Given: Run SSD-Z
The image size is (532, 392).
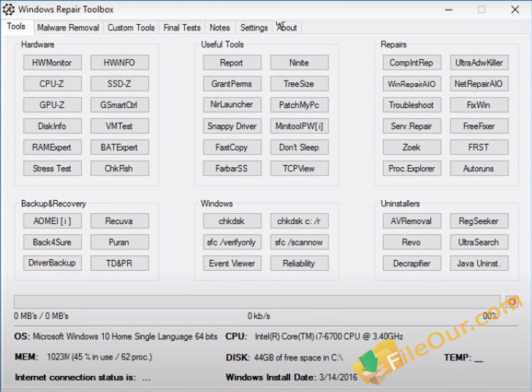Looking at the screenshot, I should (119, 84).
